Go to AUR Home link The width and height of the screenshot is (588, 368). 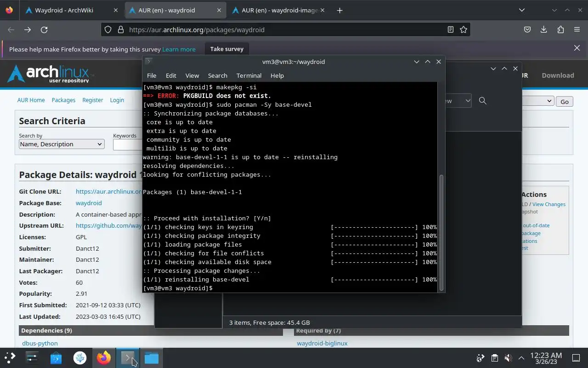[x=31, y=100]
